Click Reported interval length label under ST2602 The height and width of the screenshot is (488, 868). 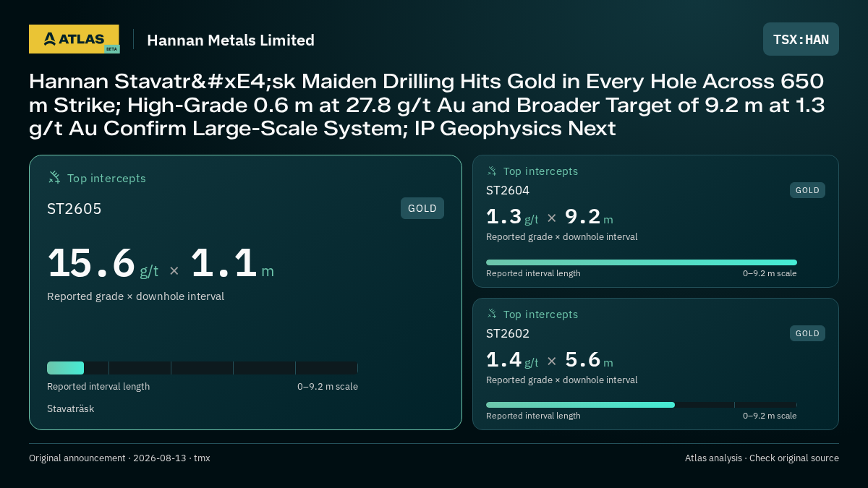tap(533, 416)
